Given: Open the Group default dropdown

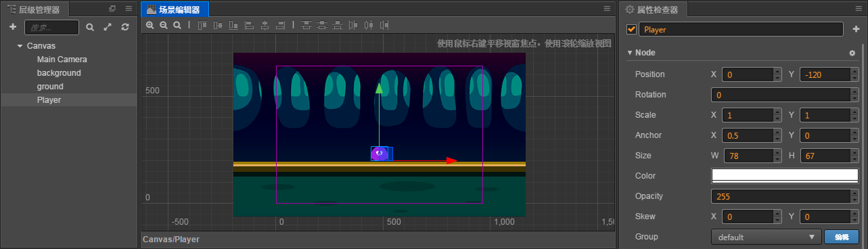Looking at the screenshot, I should click(x=766, y=237).
